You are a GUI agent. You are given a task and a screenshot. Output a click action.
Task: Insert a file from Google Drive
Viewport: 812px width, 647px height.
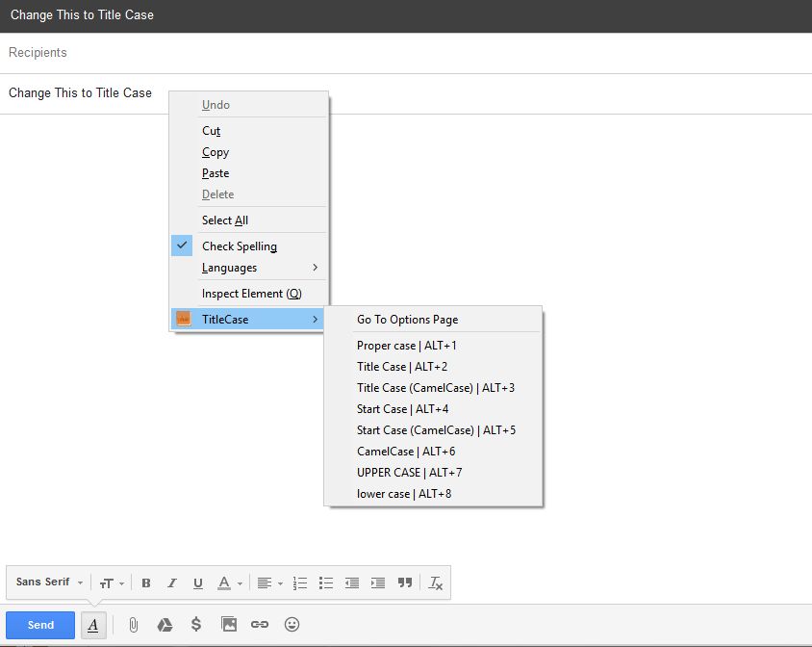(x=164, y=624)
